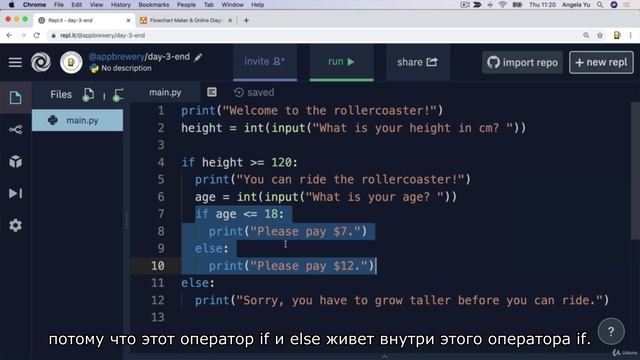Screen dimensions: 640x360
Task: Select main.py in the Files list
Action: pyautogui.click(x=77, y=120)
